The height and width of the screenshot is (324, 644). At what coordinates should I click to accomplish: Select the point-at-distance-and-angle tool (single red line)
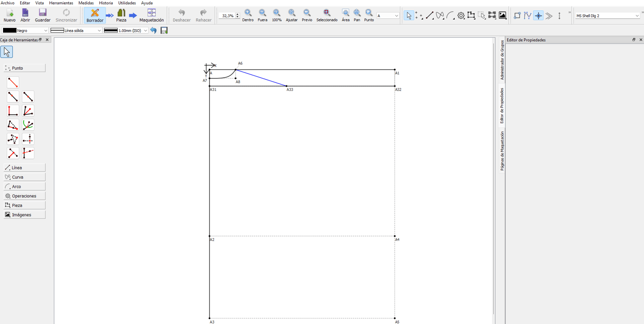click(x=13, y=82)
